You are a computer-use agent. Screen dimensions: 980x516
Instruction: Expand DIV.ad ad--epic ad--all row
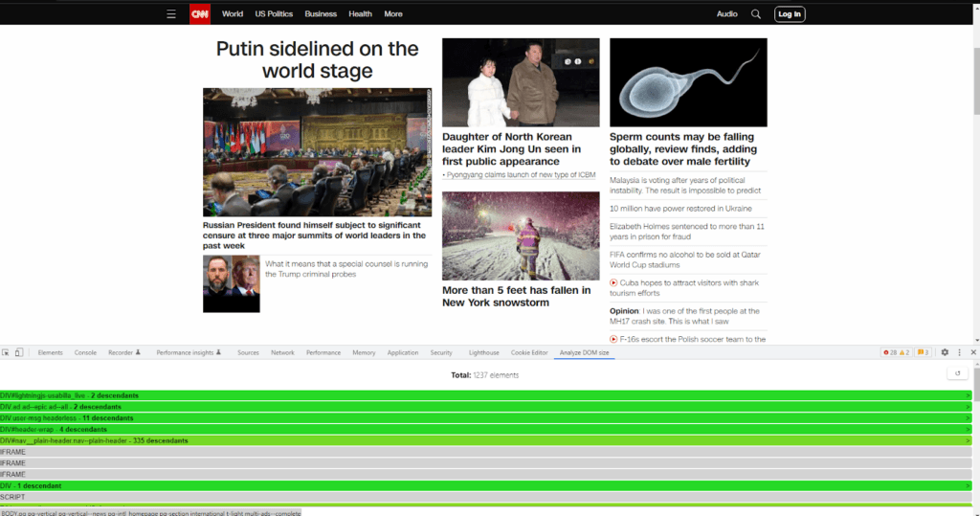(x=485, y=407)
